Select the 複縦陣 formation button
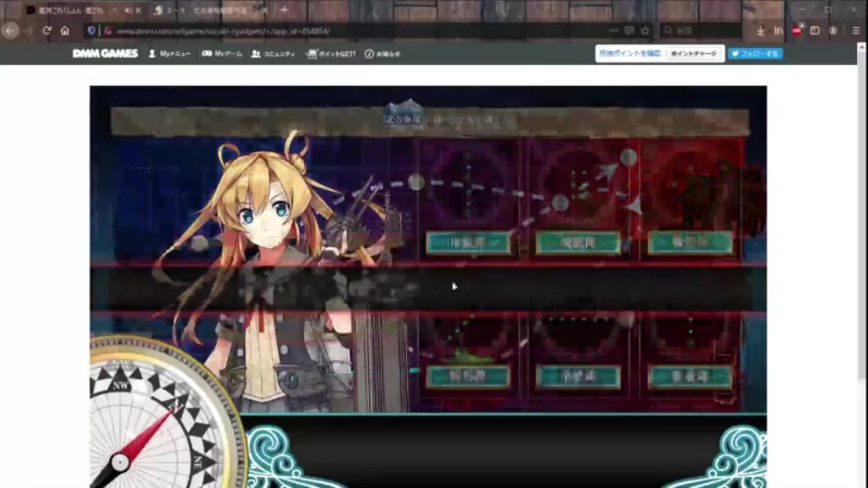This screenshot has height=488, width=868. point(578,242)
